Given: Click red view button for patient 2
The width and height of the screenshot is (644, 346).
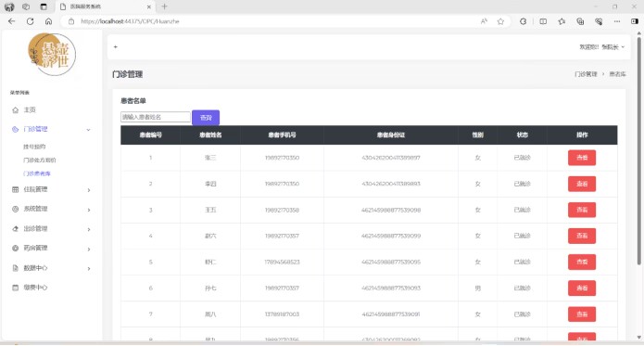Looking at the screenshot, I should [x=582, y=184].
